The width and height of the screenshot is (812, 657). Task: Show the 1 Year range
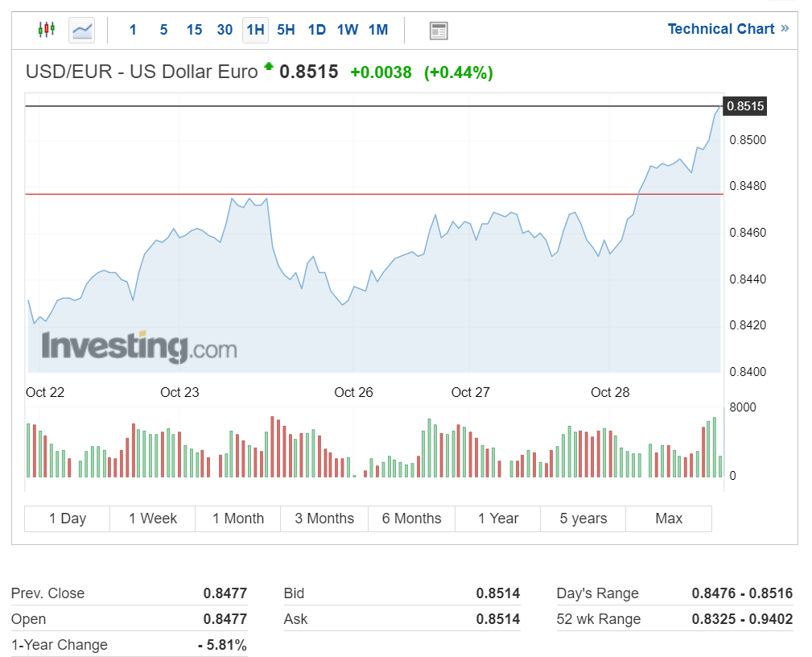click(x=498, y=519)
